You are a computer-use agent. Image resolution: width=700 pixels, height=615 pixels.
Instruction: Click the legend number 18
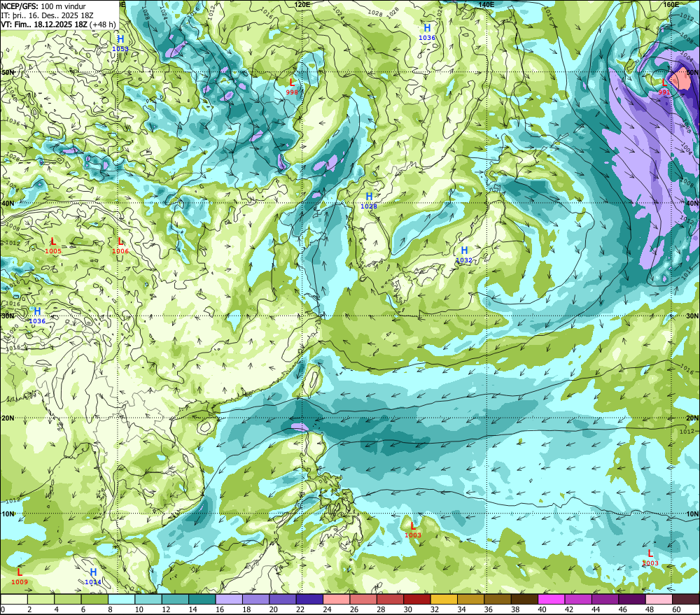[x=247, y=609]
